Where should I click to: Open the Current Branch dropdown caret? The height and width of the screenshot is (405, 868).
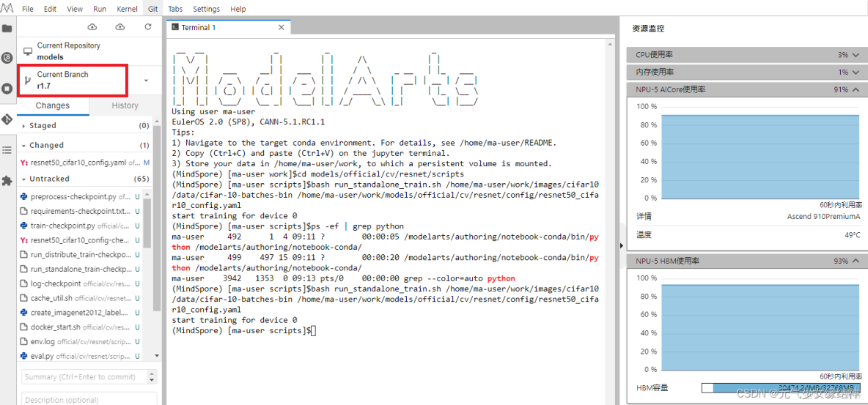(x=146, y=81)
